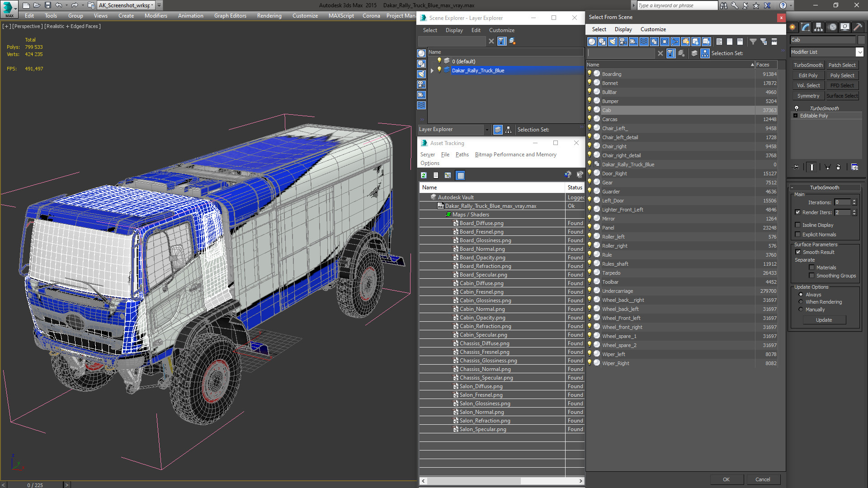Expand Editable Poly in modifier stack
868x488 pixels.
coord(795,116)
